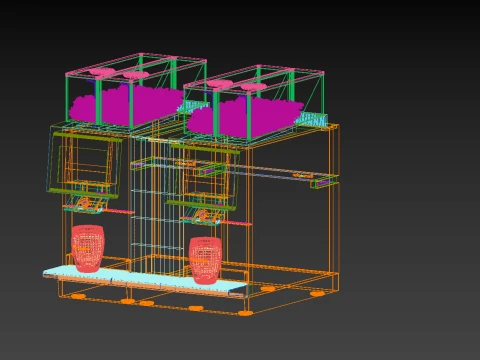The image size is (480, 360).
Task: Click the right green-framed tank's front post
Action: click(x=249, y=116)
